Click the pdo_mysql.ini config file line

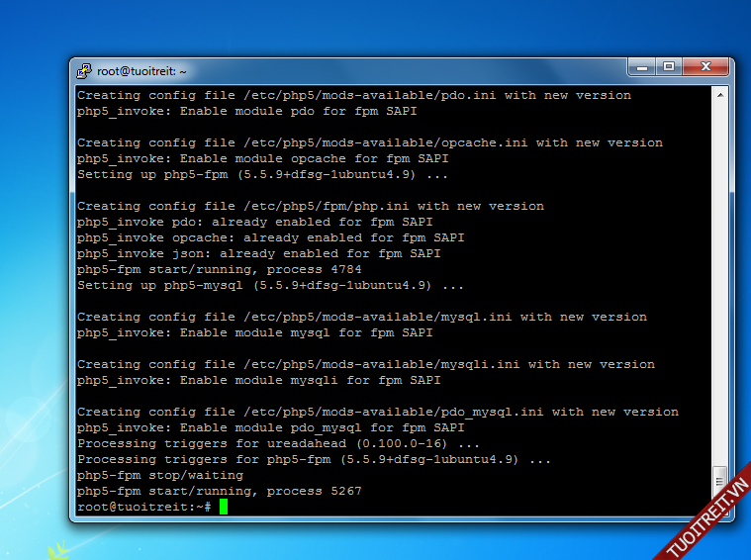377,412
